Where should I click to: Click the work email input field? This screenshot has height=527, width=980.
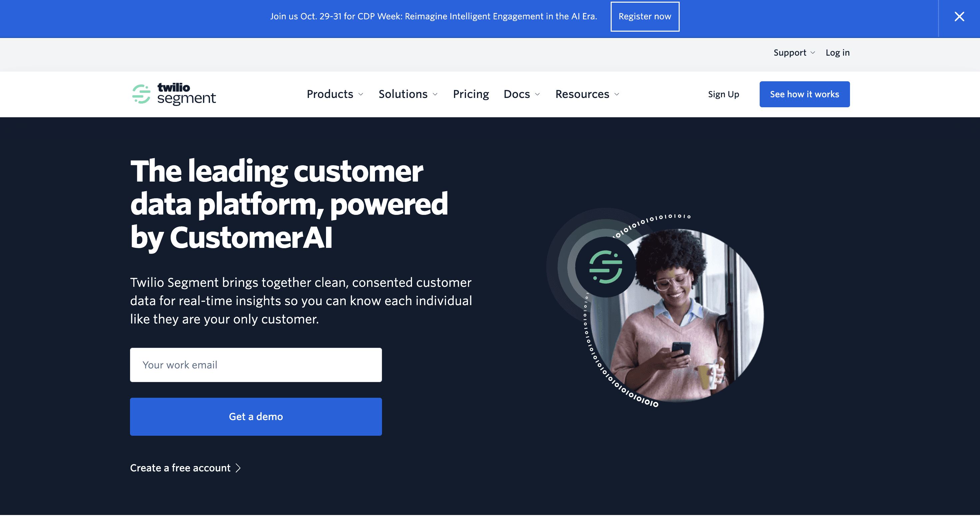pyautogui.click(x=256, y=365)
